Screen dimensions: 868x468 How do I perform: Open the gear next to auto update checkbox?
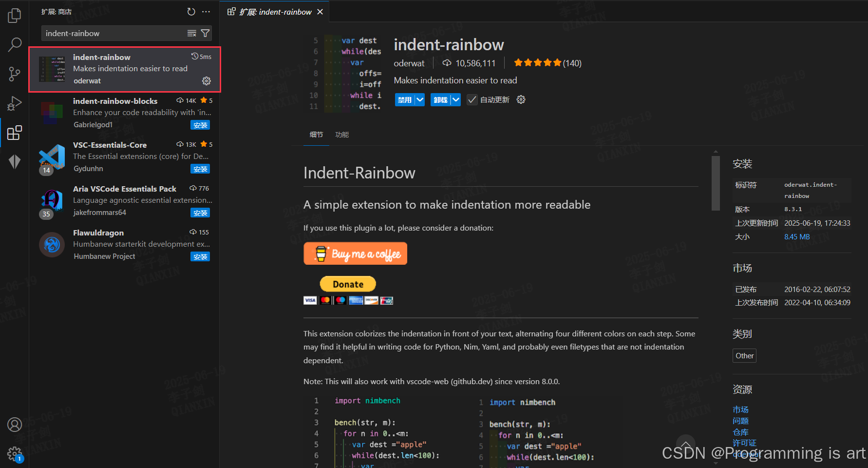point(521,99)
